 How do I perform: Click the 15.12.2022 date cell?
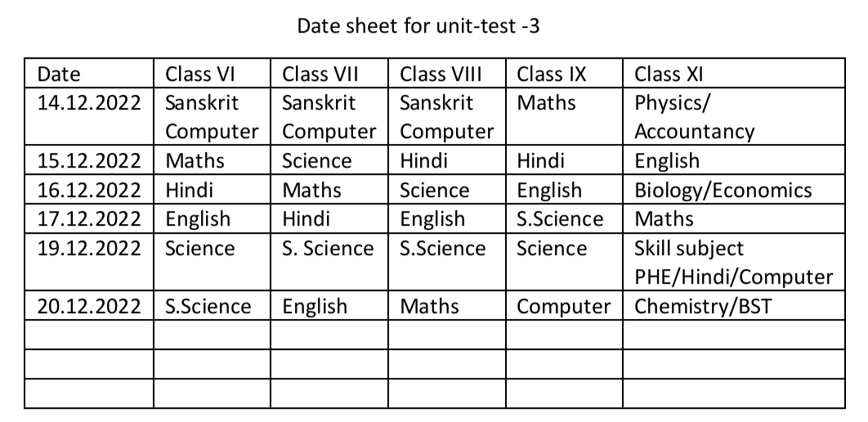coord(89,160)
